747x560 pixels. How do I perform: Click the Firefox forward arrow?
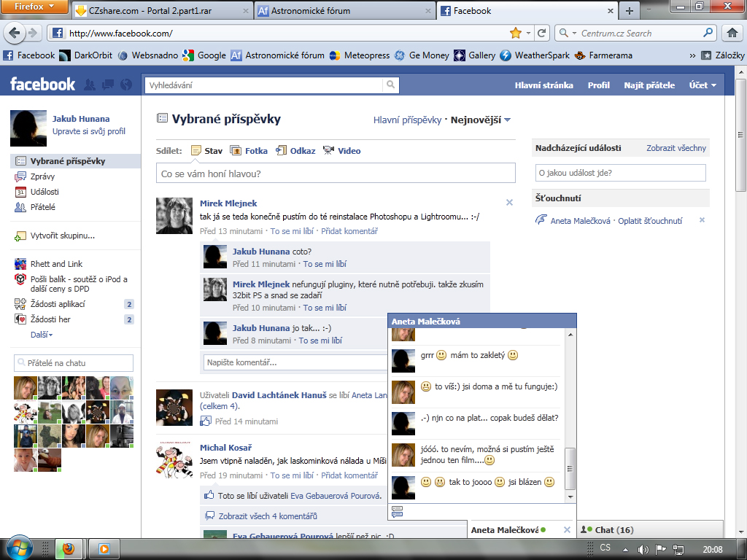click(32, 33)
